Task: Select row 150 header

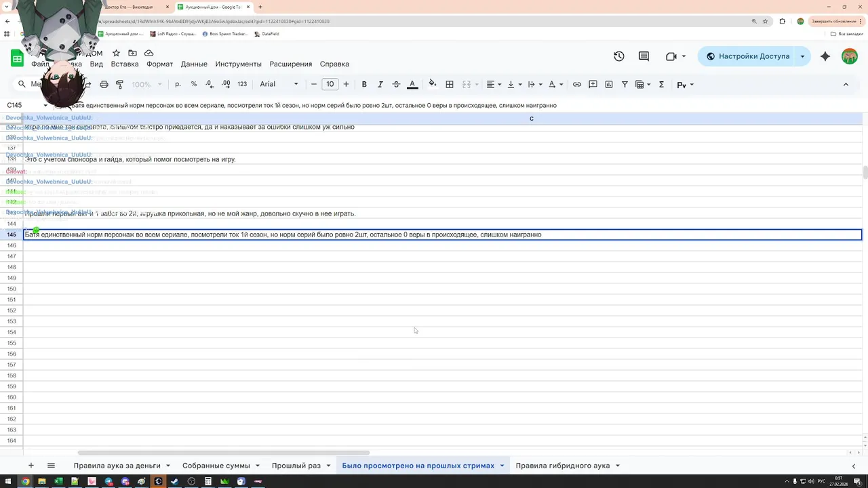Action: [x=12, y=289]
